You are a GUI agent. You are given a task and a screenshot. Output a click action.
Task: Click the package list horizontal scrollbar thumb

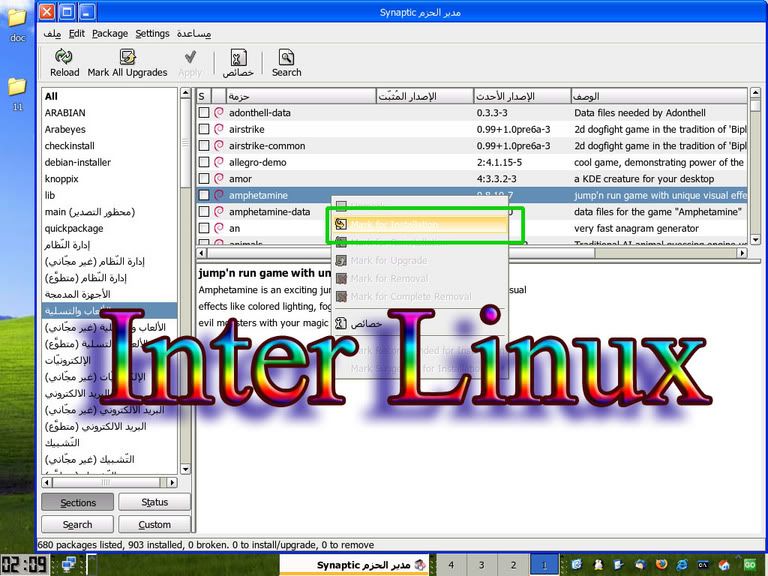(x=401, y=253)
